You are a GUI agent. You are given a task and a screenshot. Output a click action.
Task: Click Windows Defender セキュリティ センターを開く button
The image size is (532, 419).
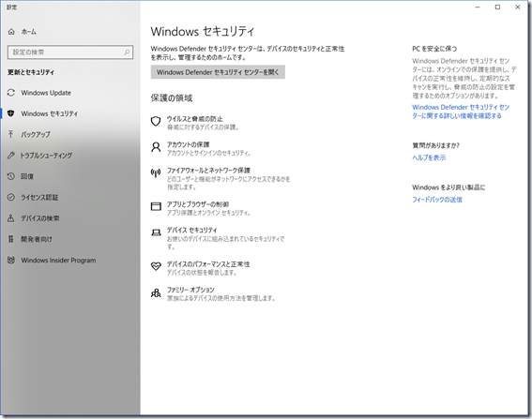[218, 72]
